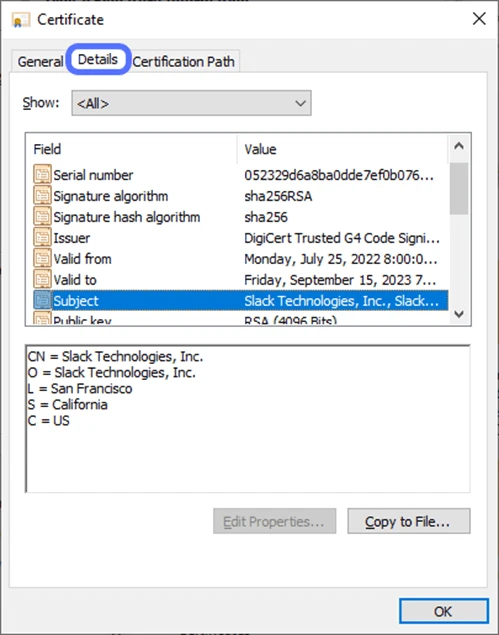Screen dimensions: 499x635
Task: Switch to the General tab
Action: (x=40, y=62)
